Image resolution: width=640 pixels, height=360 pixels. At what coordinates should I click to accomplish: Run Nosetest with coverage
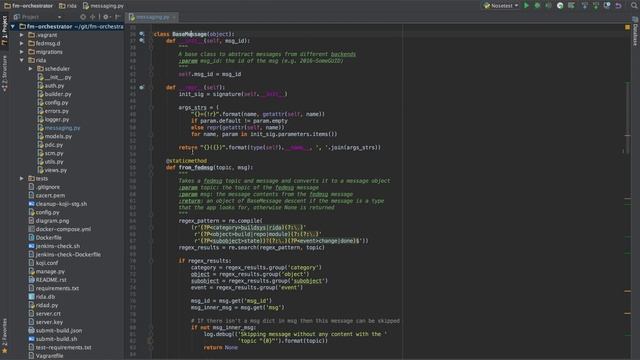[x=548, y=6]
